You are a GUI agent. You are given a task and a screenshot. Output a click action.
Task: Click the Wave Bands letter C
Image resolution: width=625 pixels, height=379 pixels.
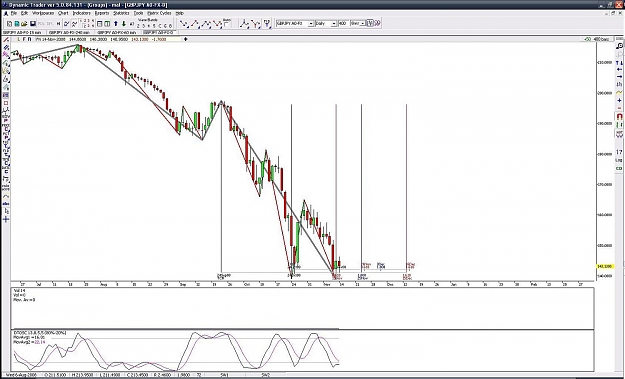pyautogui.click(x=160, y=26)
